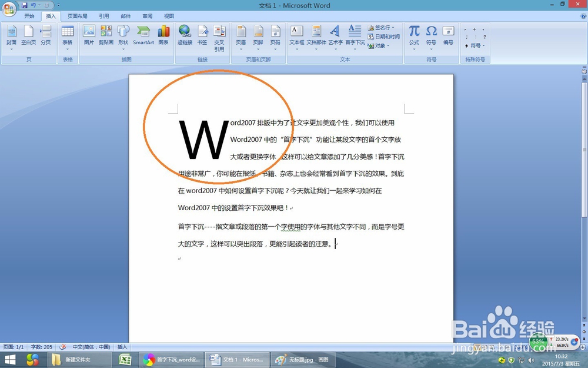This screenshot has width=588, height=368.
Task: Insert the semicolon special symbol
Action: 466,37
